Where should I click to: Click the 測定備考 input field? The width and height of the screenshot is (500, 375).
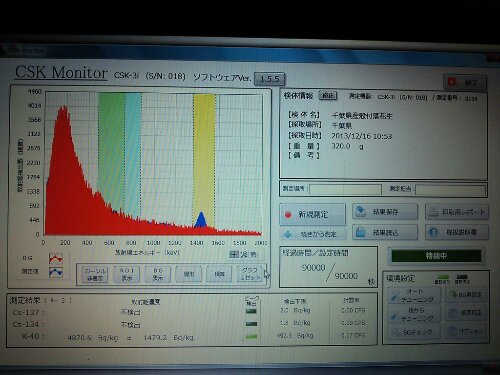[x=345, y=189]
